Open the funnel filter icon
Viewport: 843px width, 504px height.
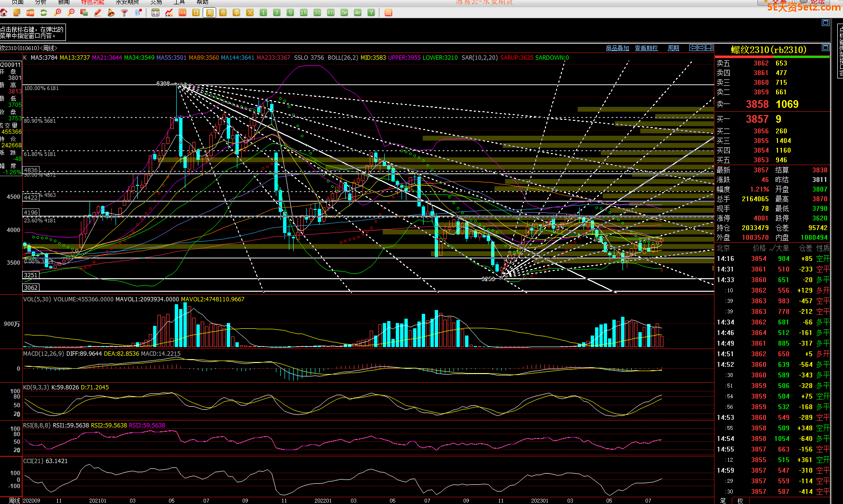124,13
